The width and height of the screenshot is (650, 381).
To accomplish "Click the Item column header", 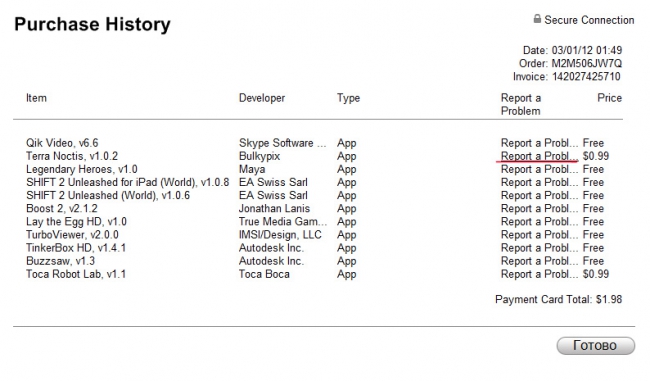I will click(x=36, y=98).
